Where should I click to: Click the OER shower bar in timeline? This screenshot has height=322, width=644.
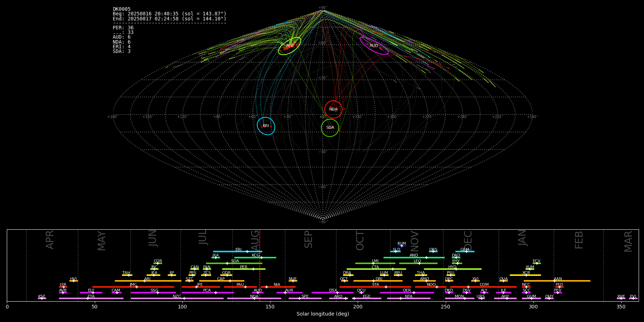pyautogui.click(x=407, y=293)
